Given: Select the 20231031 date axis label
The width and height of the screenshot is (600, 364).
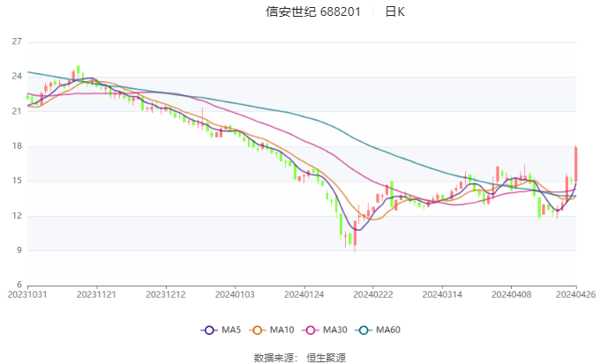Looking at the screenshot, I should pyautogui.click(x=29, y=294).
